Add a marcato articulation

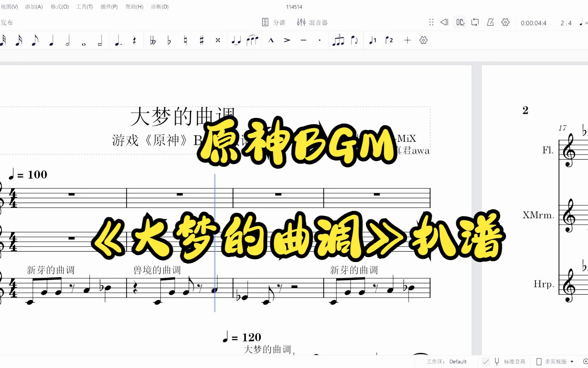pos(271,40)
